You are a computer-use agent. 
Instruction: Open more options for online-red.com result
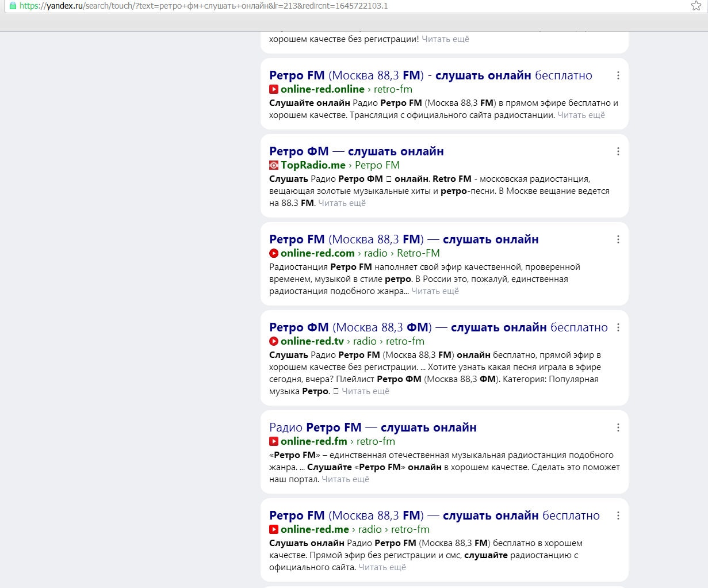click(x=618, y=239)
